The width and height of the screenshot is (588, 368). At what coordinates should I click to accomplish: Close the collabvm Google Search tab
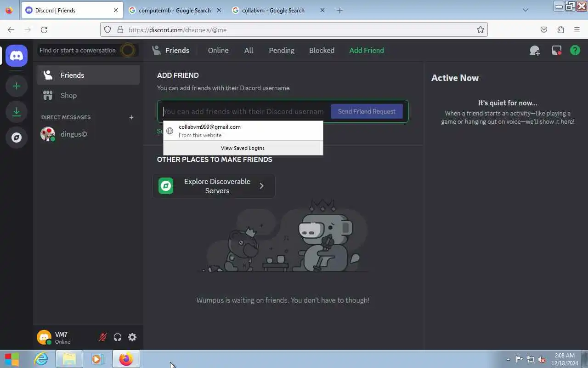[x=322, y=10]
